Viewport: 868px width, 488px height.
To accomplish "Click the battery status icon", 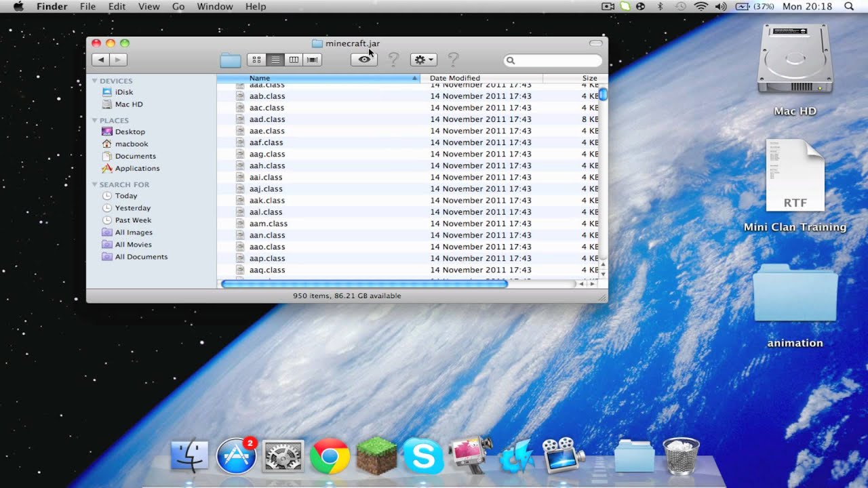I will [743, 6].
